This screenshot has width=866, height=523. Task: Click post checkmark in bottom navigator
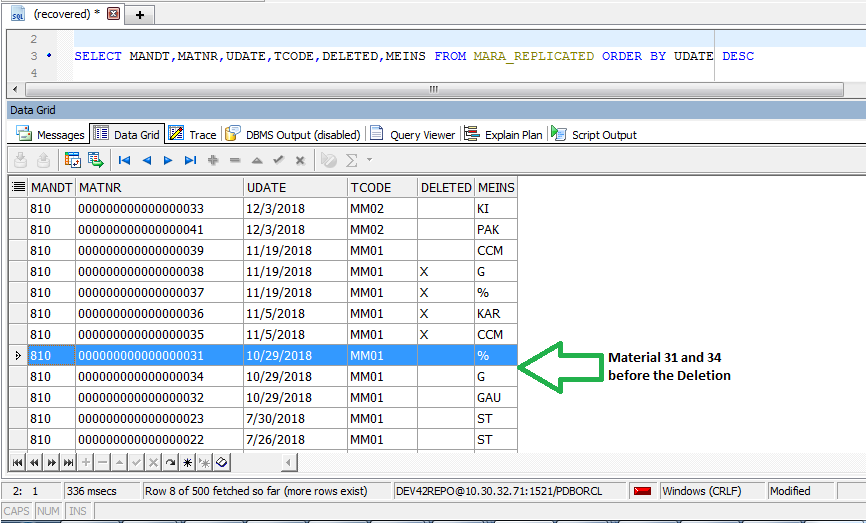pyautogui.click(x=136, y=462)
